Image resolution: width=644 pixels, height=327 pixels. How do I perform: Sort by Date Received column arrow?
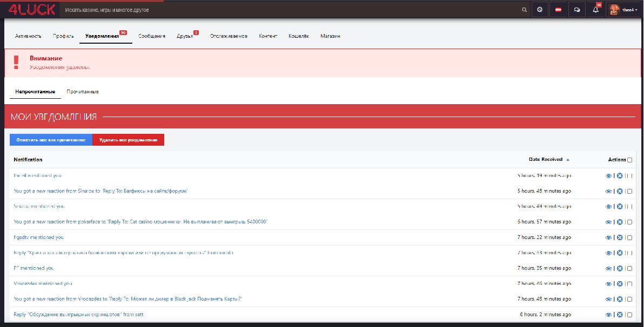click(568, 160)
